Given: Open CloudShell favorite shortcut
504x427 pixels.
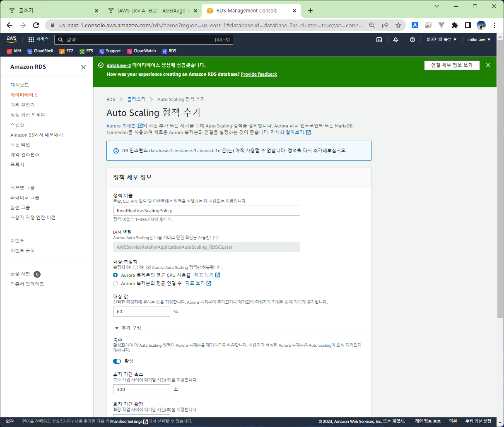Looking at the screenshot, I should click(x=40, y=51).
